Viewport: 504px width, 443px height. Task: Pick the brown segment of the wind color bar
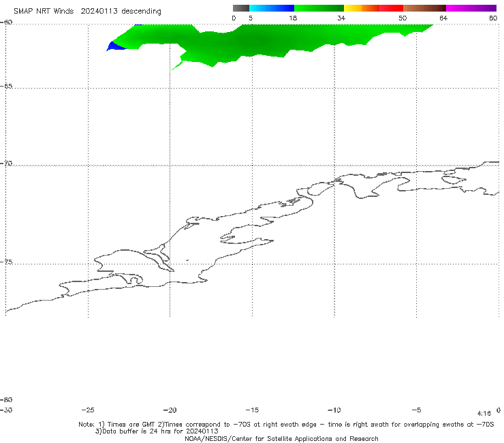coord(424,8)
